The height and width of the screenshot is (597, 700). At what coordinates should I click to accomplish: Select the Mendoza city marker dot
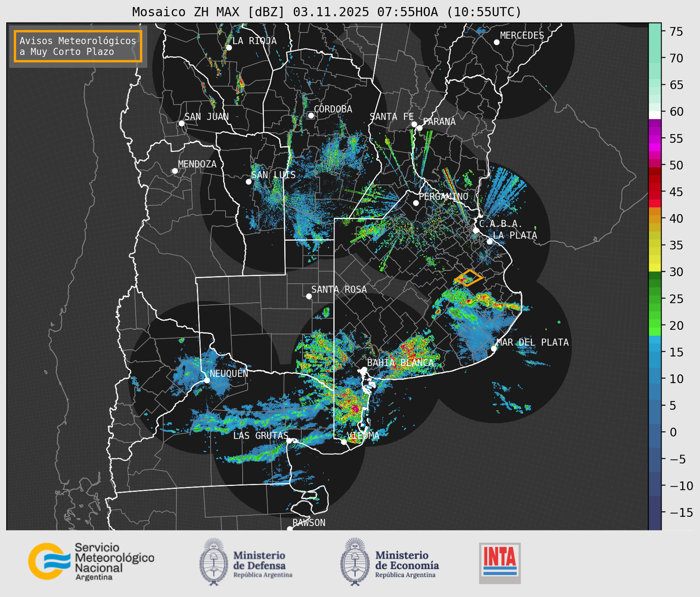pyautogui.click(x=175, y=171)
